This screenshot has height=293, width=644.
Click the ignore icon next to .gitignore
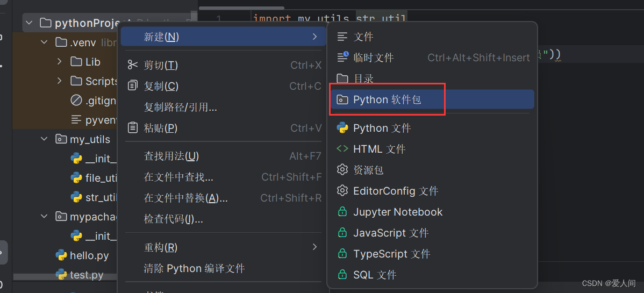pyautogui.click(x=76, y=101)
